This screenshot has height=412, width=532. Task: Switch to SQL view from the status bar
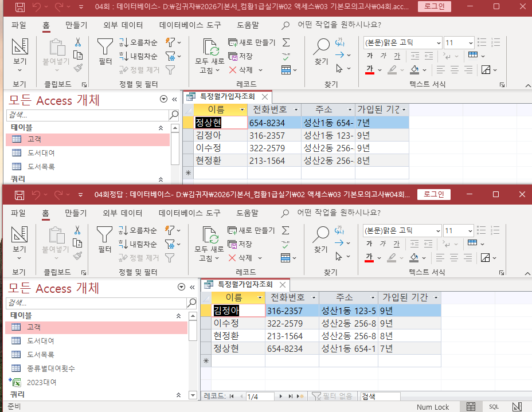(494, 406)
